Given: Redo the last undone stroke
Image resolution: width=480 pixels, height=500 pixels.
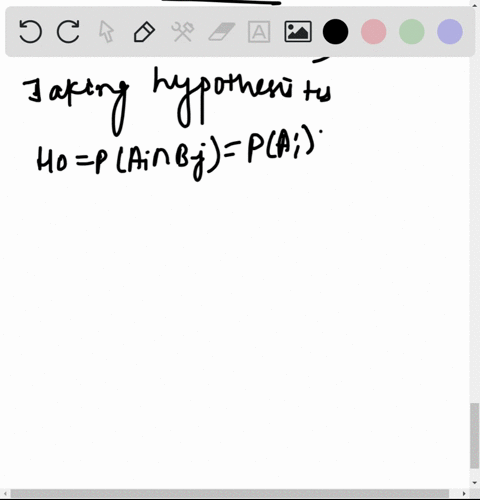Looking at the screenshot, I should pos(68,31).
